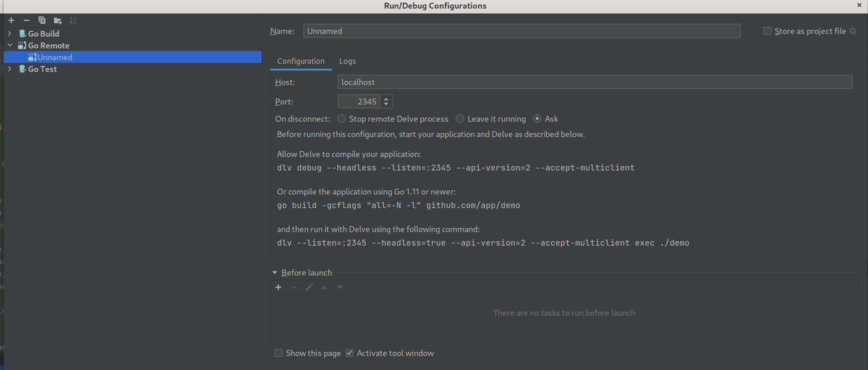Click the 'Before running this configuration' note

click(430, 135)
